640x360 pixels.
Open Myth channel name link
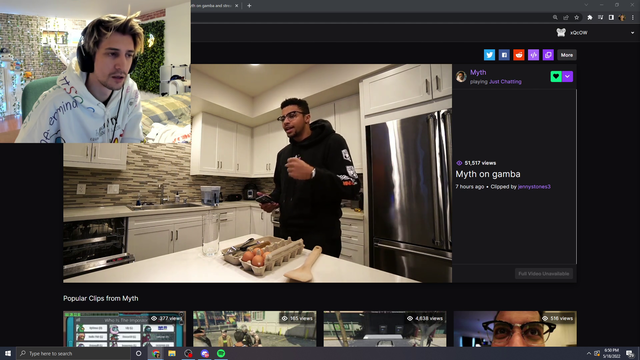[478, 72]
